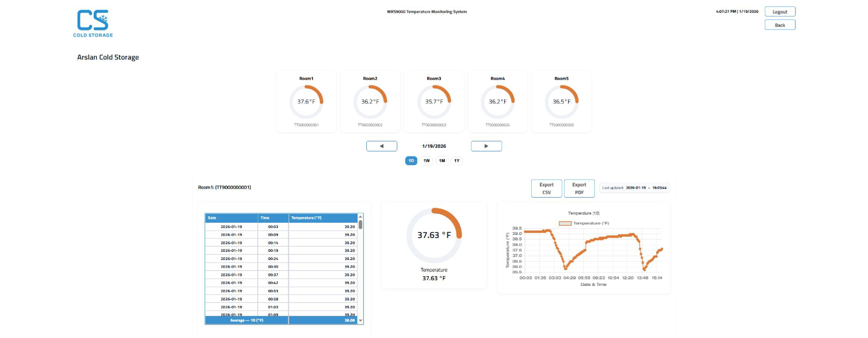Image resolution: width=868 pixels, height=338 pixels.
Task: Click the Logout button
Action: pos(780,12)
